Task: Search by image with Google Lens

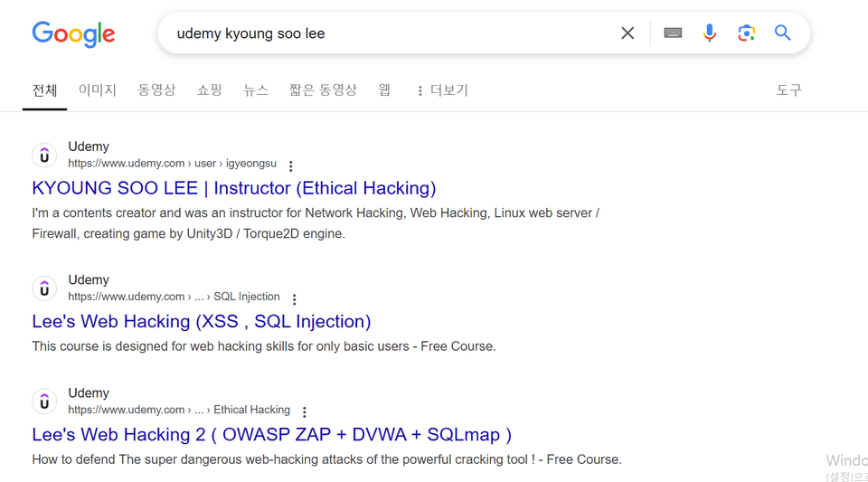Action: pyautogui.click(x=746, y=33)
